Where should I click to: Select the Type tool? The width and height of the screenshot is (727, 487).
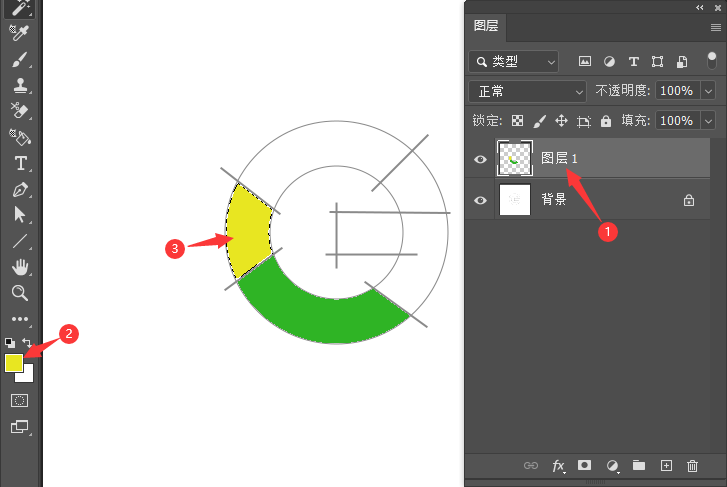(x=20, y=163)
